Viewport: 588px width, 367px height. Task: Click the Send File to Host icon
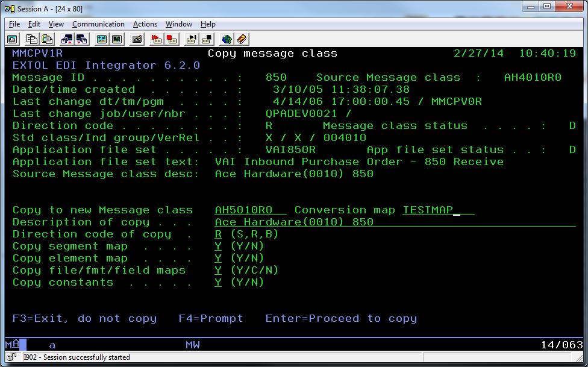tap(67, 39)
